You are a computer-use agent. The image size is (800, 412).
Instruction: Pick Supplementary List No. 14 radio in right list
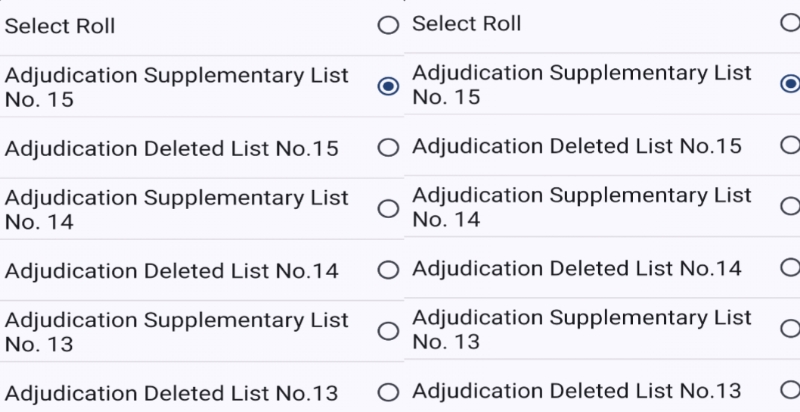pos(790,206)
